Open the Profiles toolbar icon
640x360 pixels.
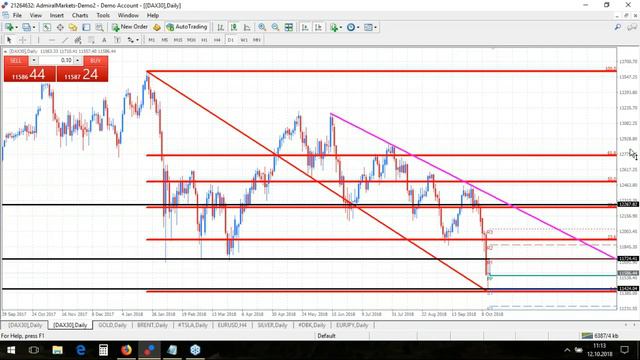26,27
